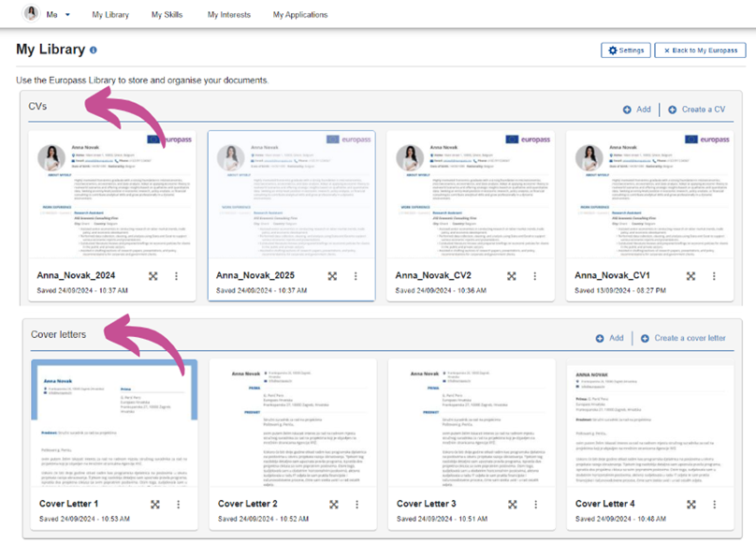Open more options for Cover Letter 1
The width and height of the screenshot is (756, 558).
coord(179,504)
